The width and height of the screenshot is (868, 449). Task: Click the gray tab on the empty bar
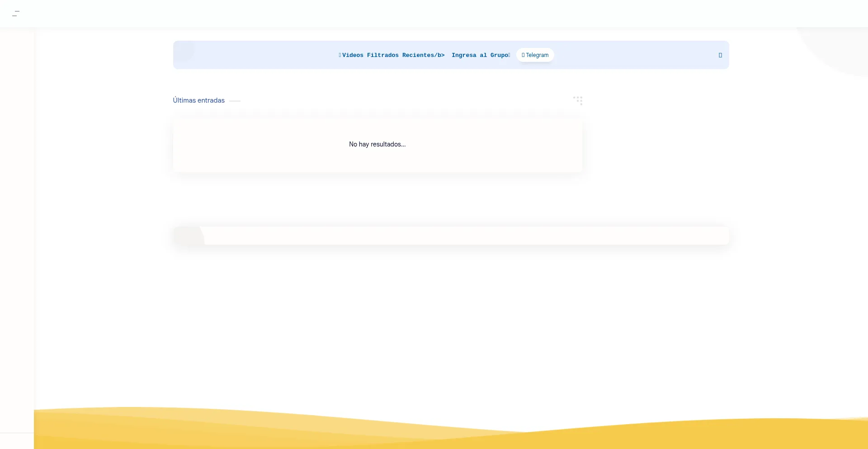(x=188, y=236)
